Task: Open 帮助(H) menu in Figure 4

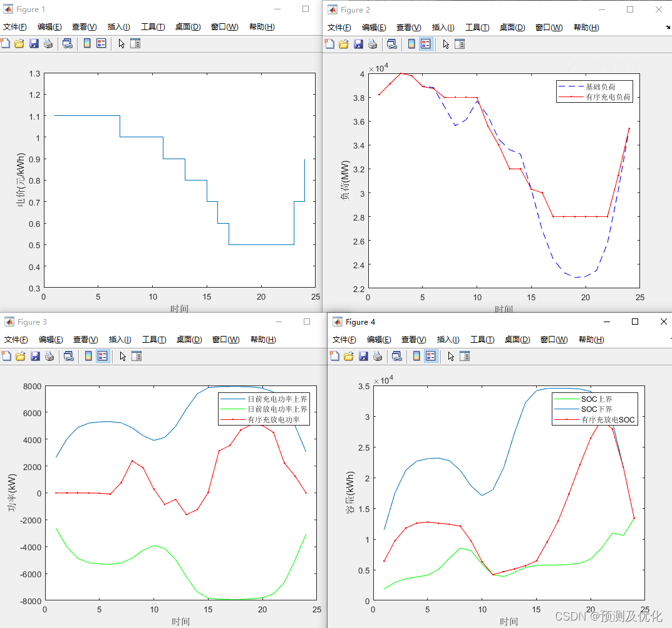Action: click(591, 339)
